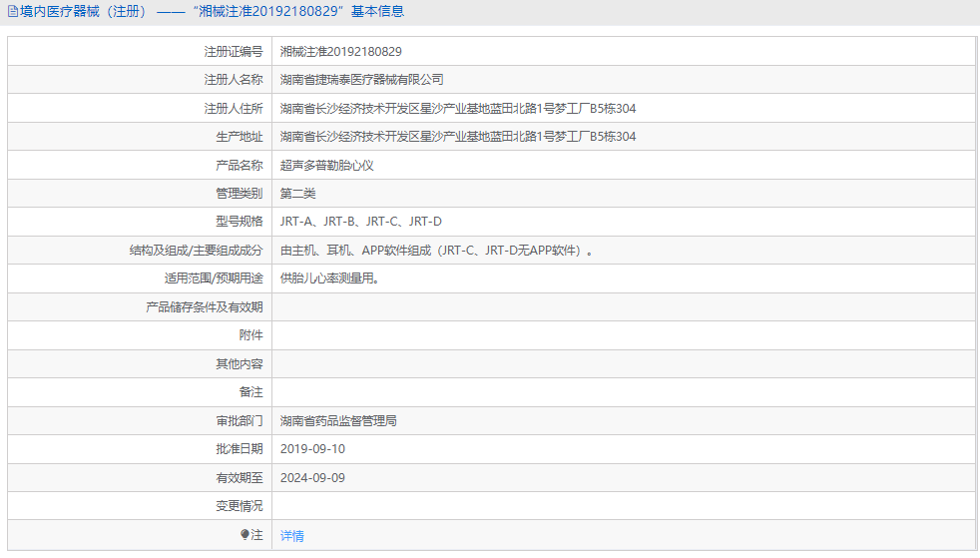Click the document icon beside the page title
Viewport: 980px width, 558px height.
click(13, 11)
